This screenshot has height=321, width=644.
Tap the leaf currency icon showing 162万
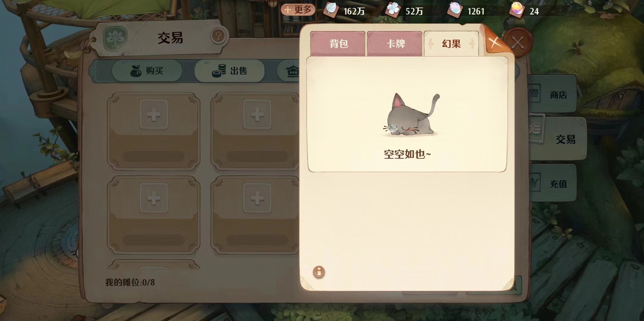[x=331, y=10]
